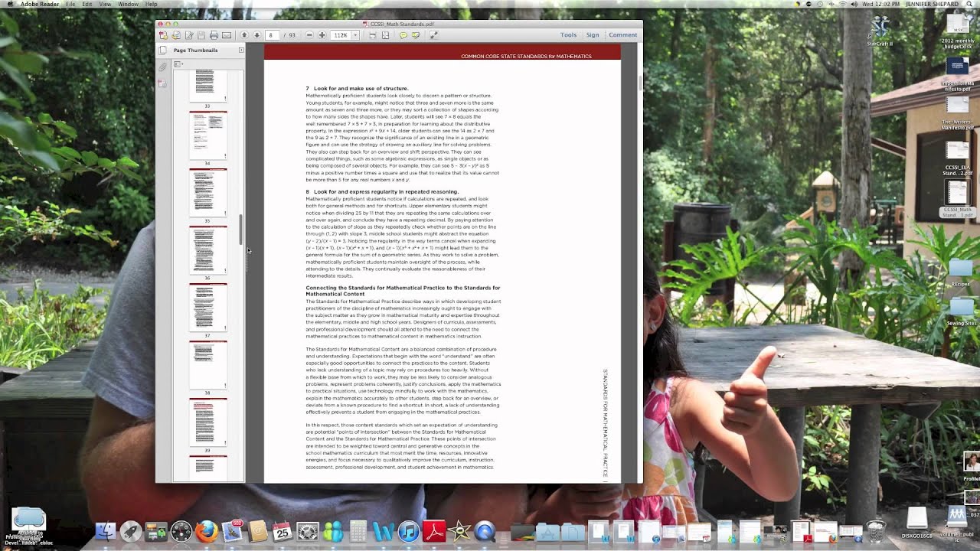Open the View menu
980x551 pixels.
tap(105, 4)
